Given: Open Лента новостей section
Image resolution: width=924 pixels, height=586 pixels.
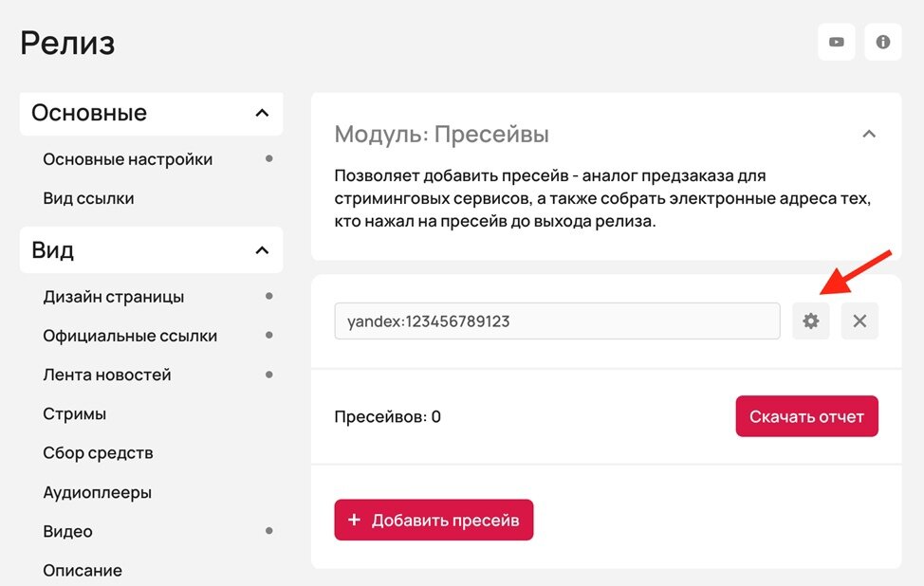Looking at the screenshot, I should tap(107, 375).
